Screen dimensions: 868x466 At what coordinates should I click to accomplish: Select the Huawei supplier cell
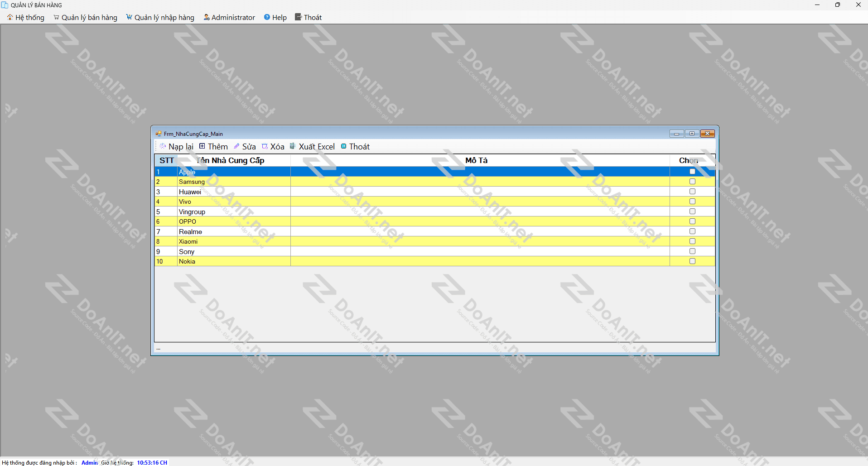pos(234,192)
